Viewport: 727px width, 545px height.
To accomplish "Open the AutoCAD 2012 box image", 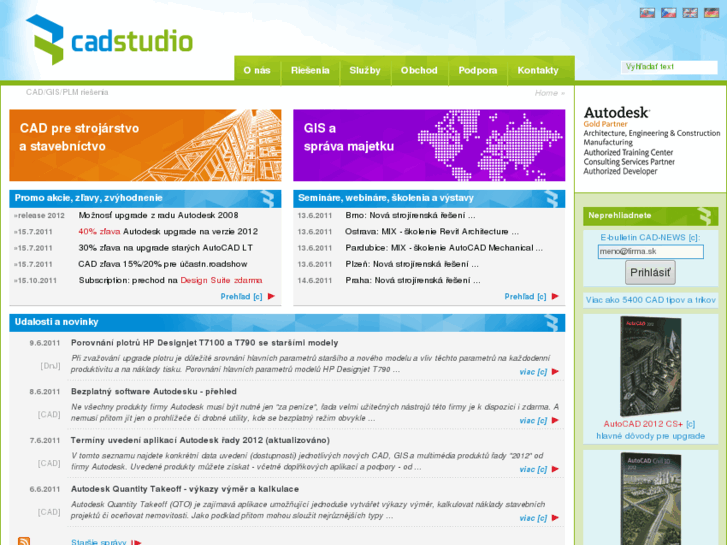I will point(650,366).
